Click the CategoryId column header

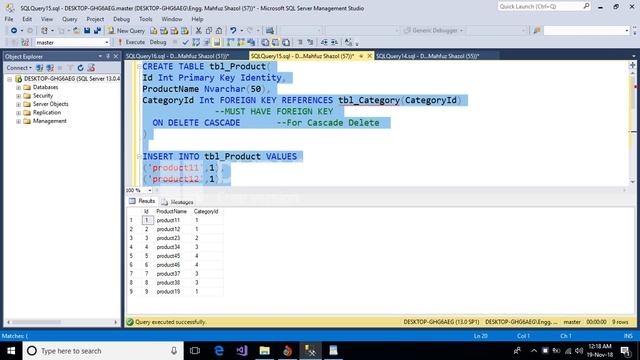206,211
